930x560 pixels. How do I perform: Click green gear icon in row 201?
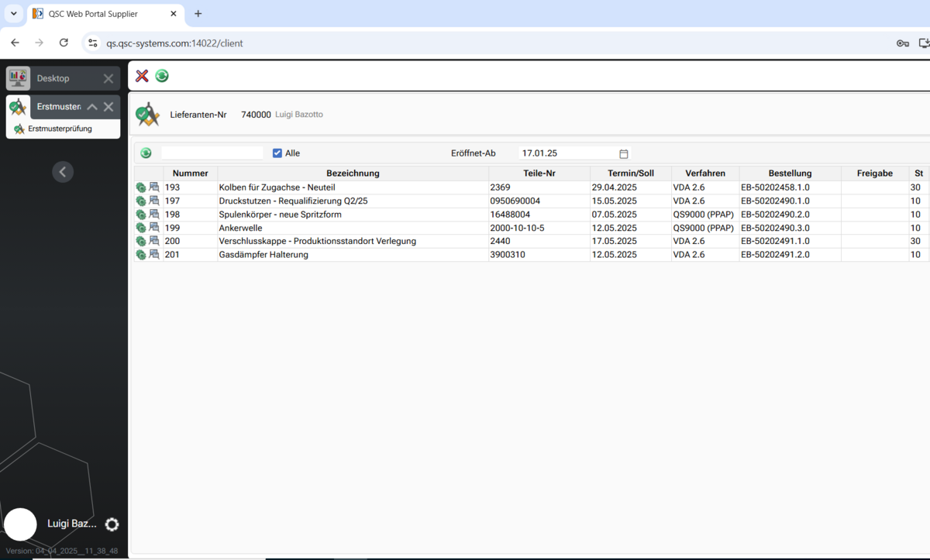pyautogui.click(x=141, y=255)
